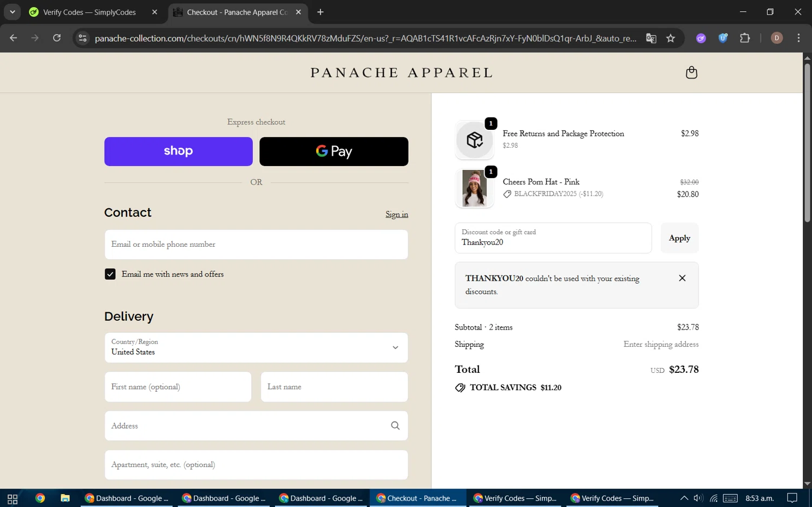Reload the checkout page
Image resolution: width=812 pixels, height=507 pixels.
[x=57, y=38]
